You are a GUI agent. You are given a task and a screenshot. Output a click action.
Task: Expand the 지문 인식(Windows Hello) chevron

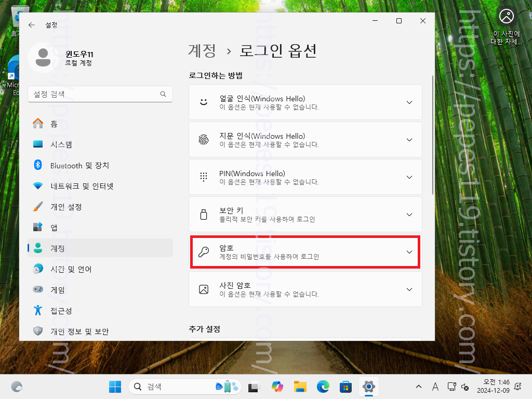tap(409, 139)
